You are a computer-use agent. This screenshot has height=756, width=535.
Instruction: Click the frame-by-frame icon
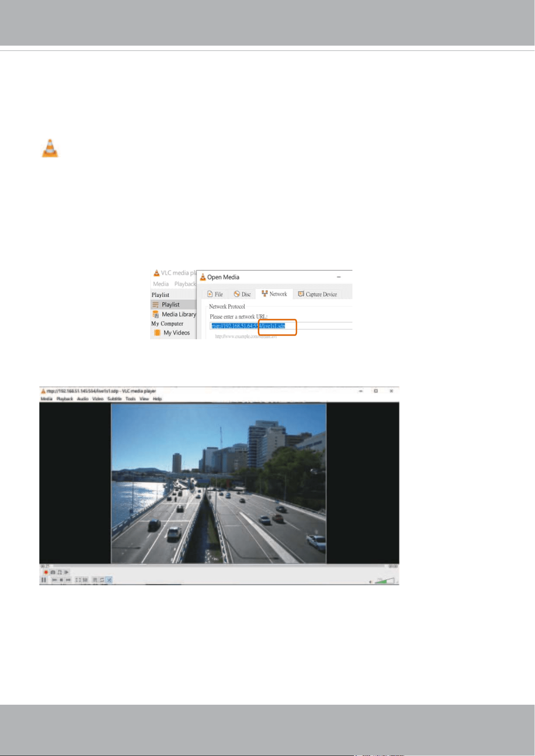67,572
